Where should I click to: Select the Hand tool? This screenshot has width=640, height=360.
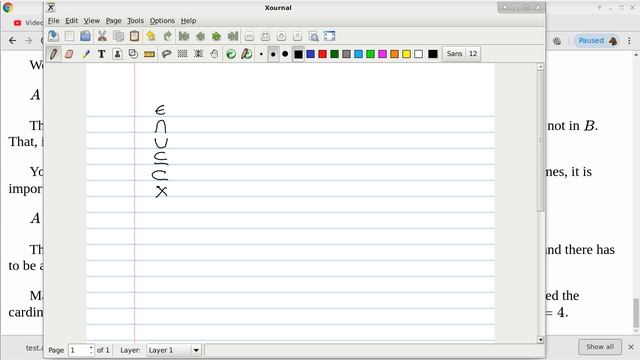pos(214,54)
